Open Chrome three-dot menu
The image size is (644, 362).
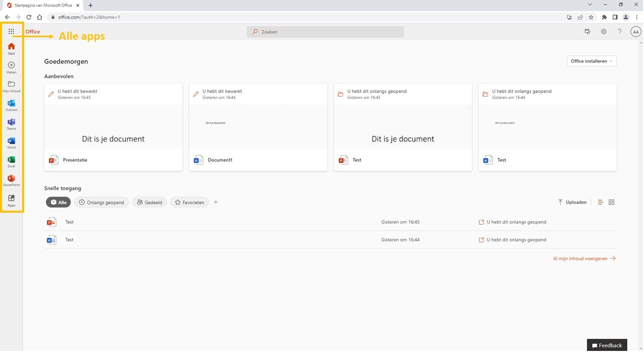tap(636, 17)
